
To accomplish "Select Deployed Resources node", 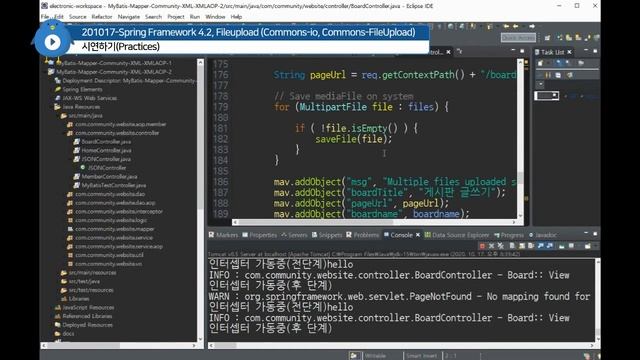I will click(x=87, y=325).
